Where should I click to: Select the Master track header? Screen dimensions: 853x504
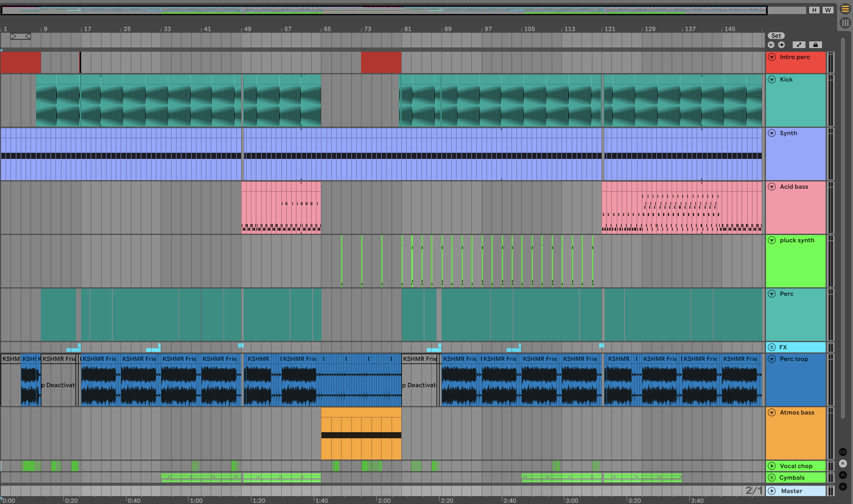pos(792,491)
